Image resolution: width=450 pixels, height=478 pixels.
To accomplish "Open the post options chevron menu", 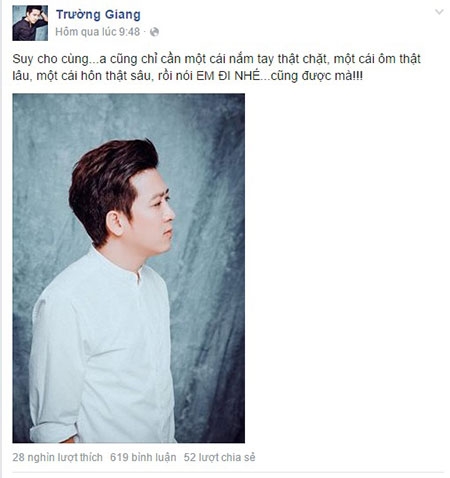I will point(439,12).
